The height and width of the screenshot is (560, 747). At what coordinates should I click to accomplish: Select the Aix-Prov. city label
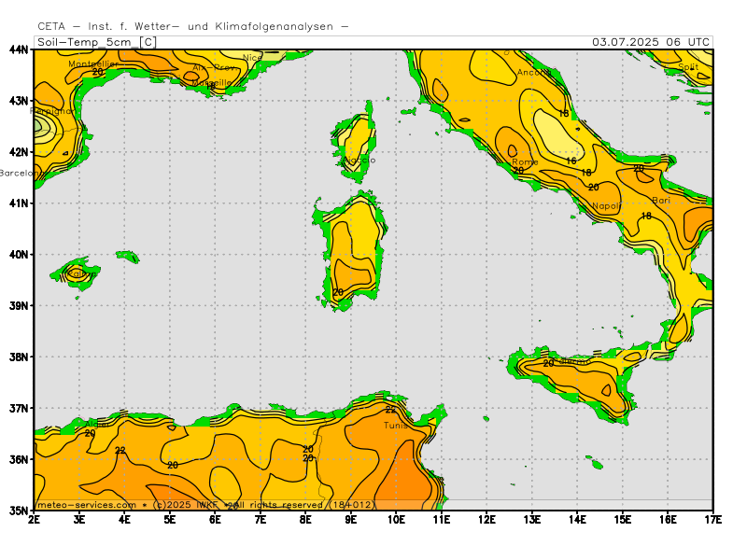click(x=215, y=67)
